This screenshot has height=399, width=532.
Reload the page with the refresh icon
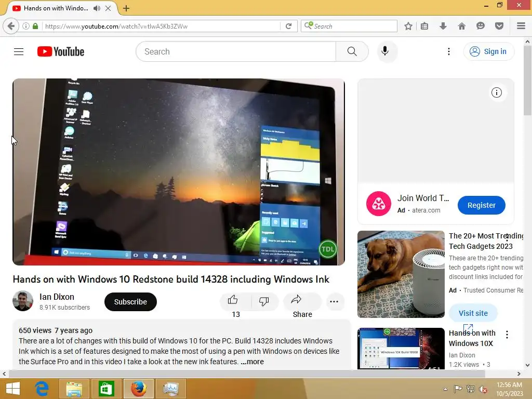click(x=289, y=26)
